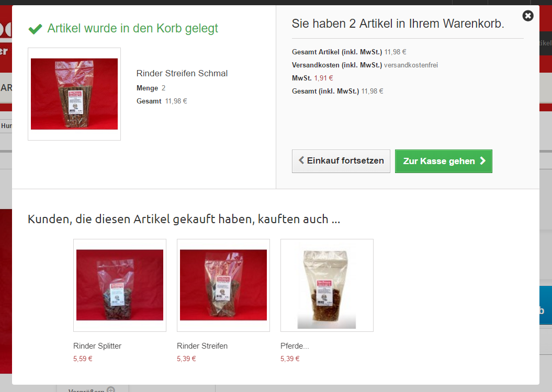Open the Rinder Streifen product thumbnail
Image resolution: width=552 pixels, height=392 pixels.
pyautogui.click(x=223, y=285)
